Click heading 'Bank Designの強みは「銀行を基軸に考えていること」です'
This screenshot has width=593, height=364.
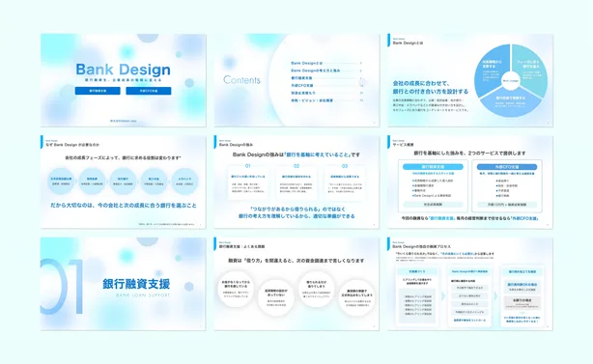pos(296,154)
